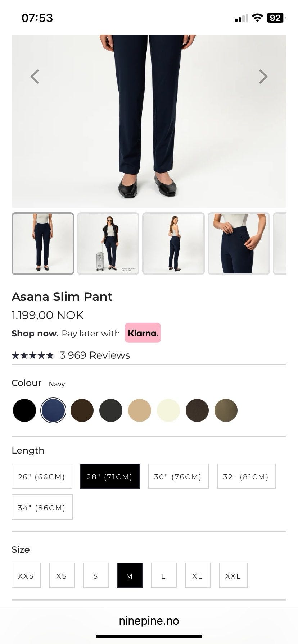298x644 pixels.
Task: Choose the 34" (86CM) length
Action: point(42,507)
